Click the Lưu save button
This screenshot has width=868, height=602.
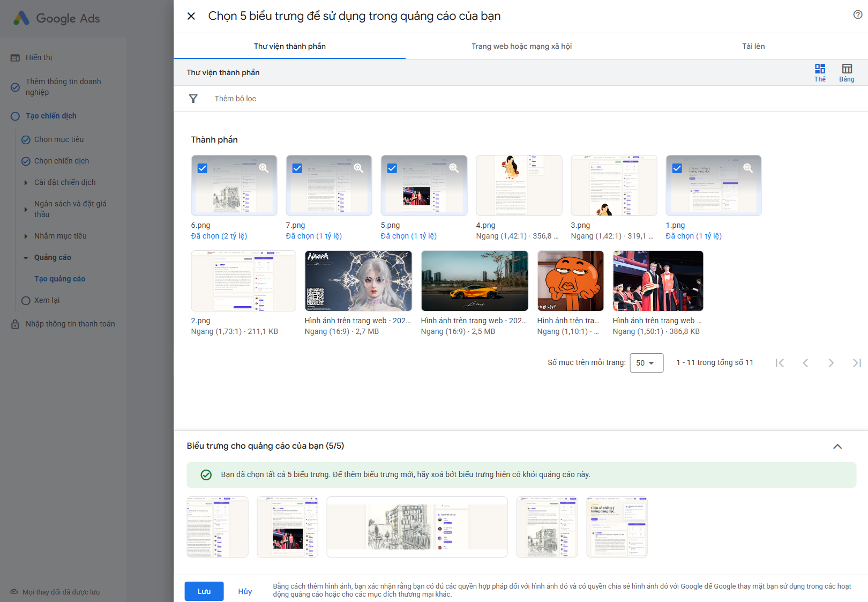[x=204, y=591]
